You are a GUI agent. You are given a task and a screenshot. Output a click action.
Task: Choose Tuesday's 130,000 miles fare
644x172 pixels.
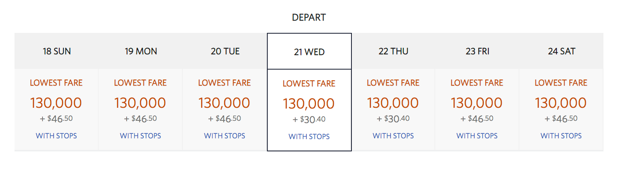224,103
